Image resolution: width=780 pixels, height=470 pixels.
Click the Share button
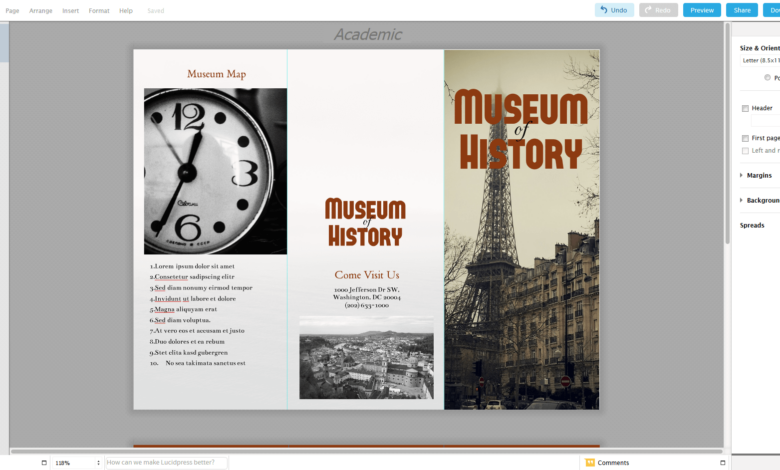coord(742,10)
